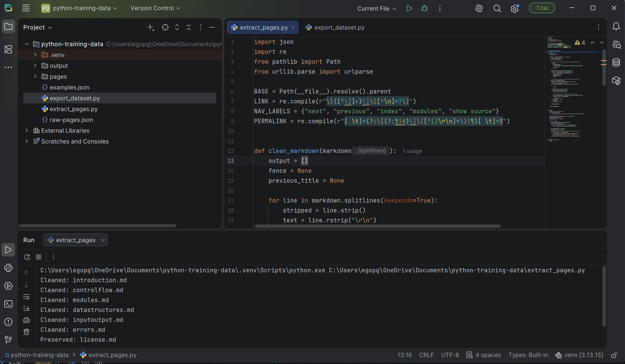Open the Terminal tool window
625x364 pixels.
tap(8, 304)
